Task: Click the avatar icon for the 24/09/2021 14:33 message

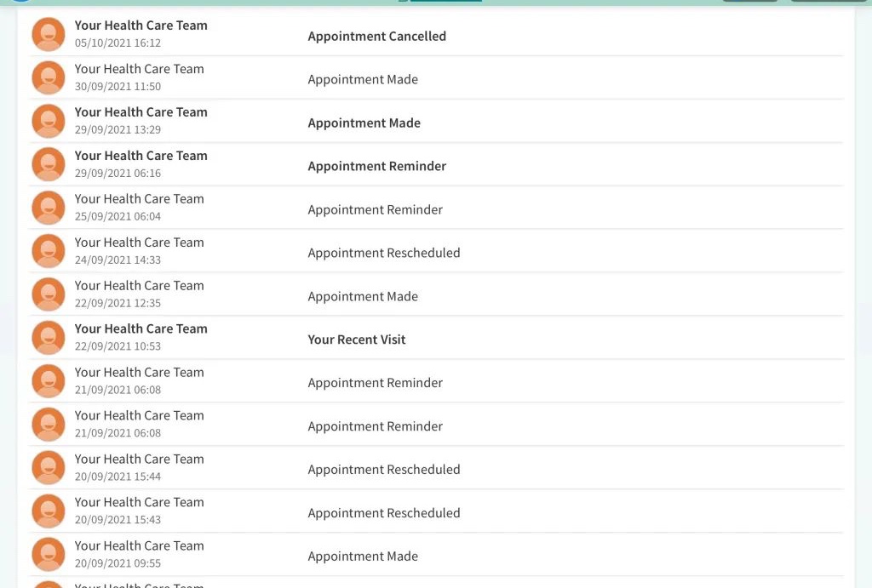Action: click(x=49, y=251)
